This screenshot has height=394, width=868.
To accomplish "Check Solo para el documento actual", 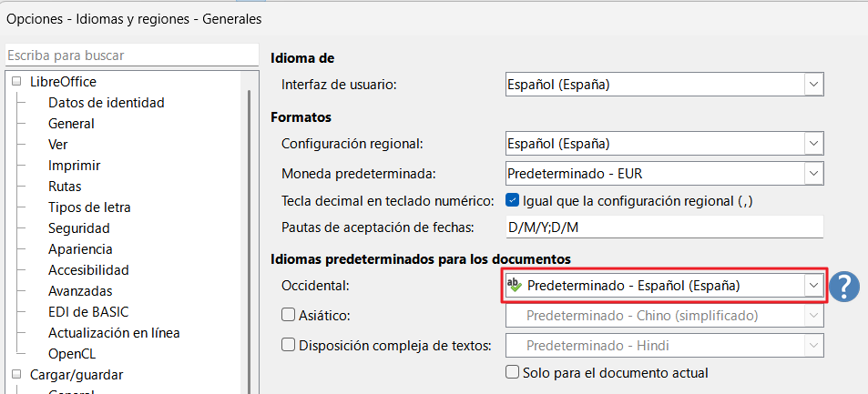I will 513,372.
